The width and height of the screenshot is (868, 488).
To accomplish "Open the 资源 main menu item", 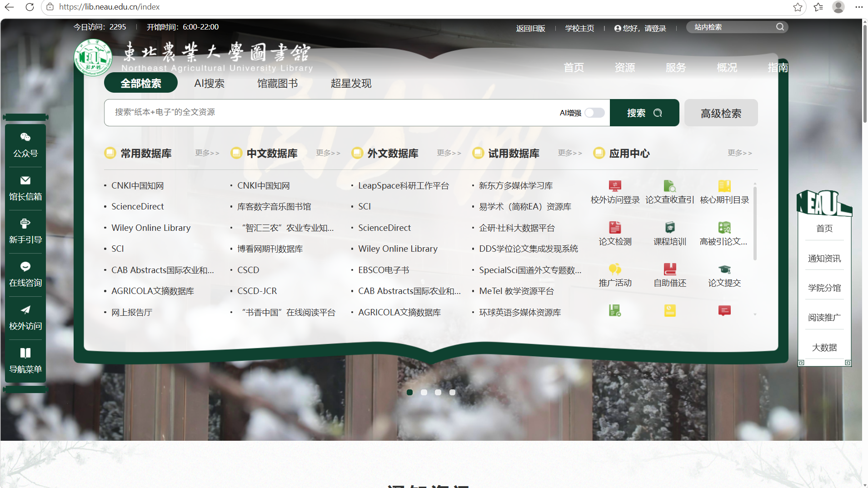I will pyautogui.click(x=625, y=67).
